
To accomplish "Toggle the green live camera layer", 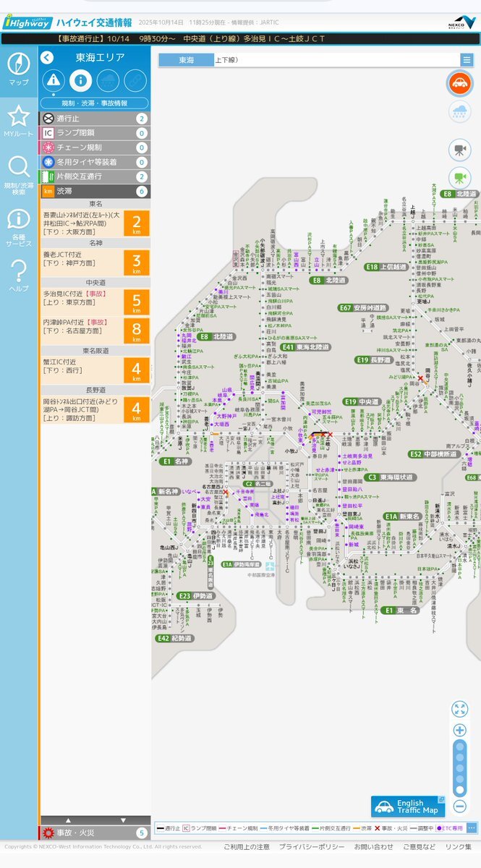I will [459, 177].
